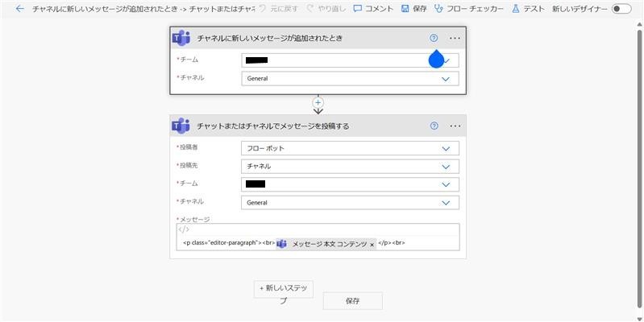644x322 pixels.
Task: Remove the メッセージ 本文 コンテンツ token
Action: pos(372,245)
